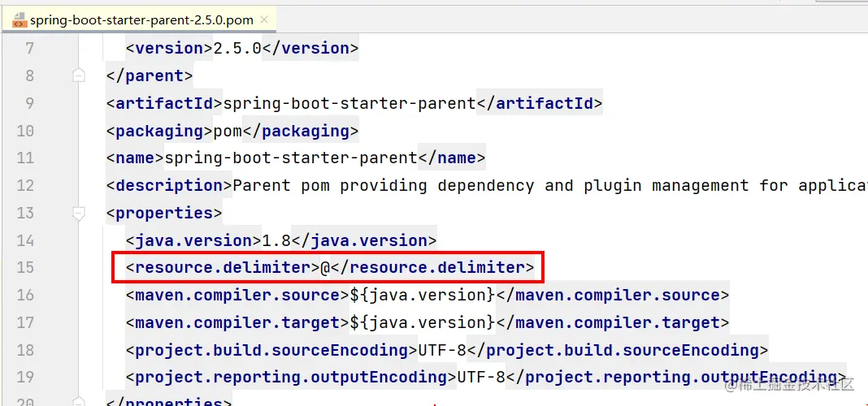Click the closing </java.version> tag
This screenshot has height=406, width=868.
pos(364,240)
